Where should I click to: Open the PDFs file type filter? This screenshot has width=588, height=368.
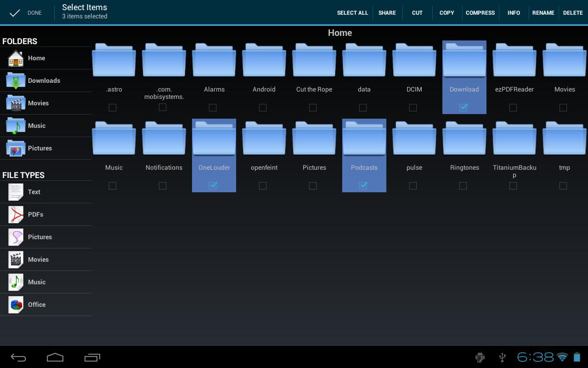(16, 214)
